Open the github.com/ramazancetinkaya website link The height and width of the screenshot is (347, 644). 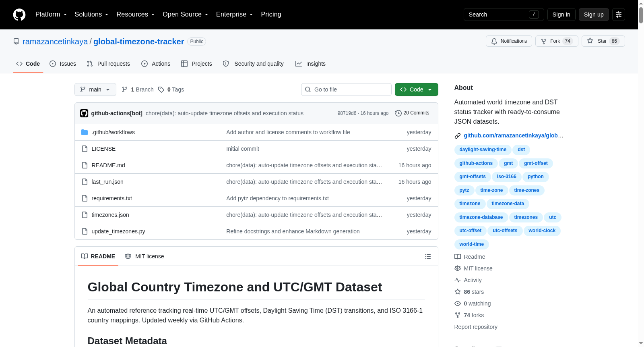(x=513, y=135)
